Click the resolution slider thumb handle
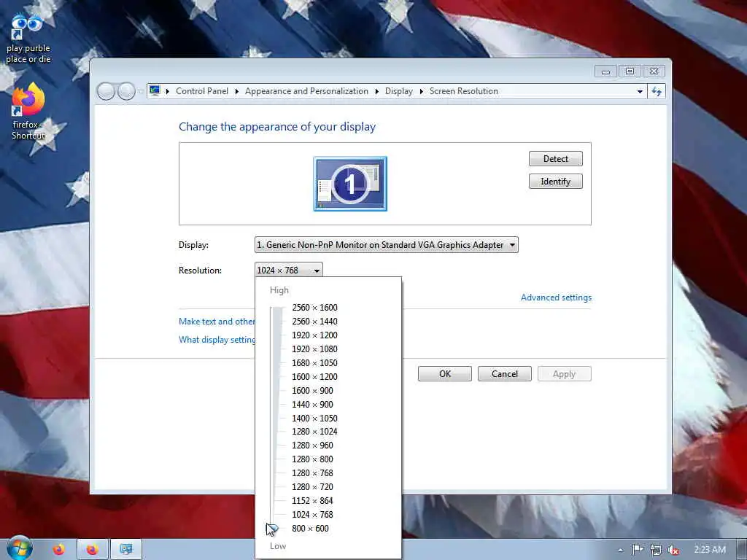Screen dimensions: 747x560 point(273,529)
